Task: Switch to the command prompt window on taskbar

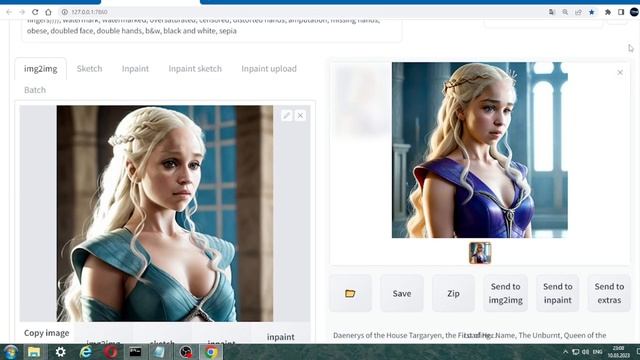Action: [x=136, y=352]
